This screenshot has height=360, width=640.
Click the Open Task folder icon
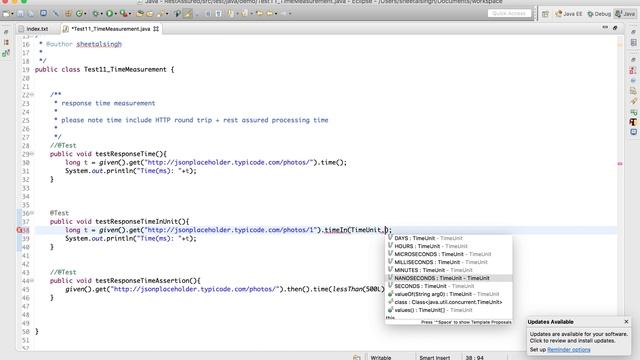(x=150, y=13)
